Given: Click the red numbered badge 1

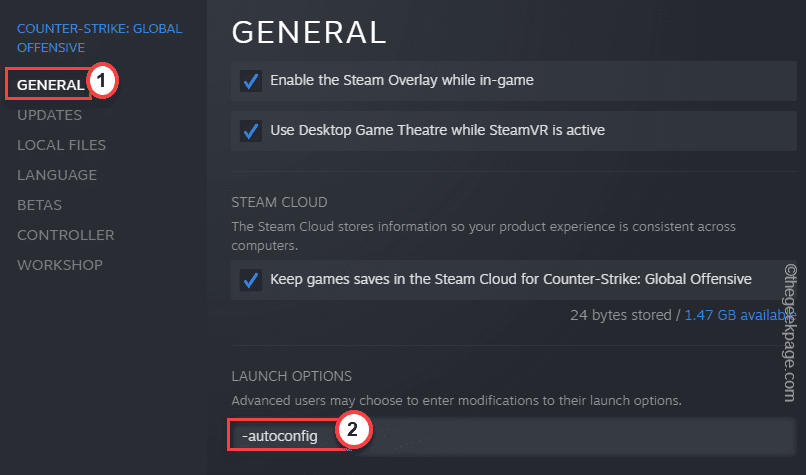Looking at the screenshot, I should 102,83.
